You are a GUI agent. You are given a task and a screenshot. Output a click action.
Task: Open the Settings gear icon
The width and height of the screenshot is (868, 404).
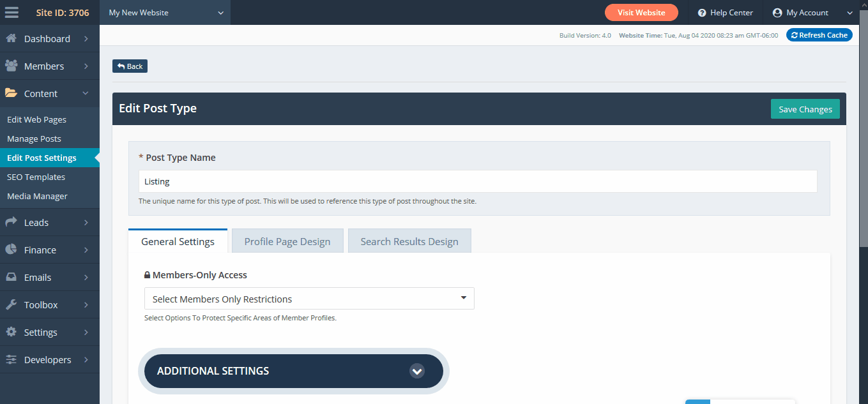tap(11, 332)
